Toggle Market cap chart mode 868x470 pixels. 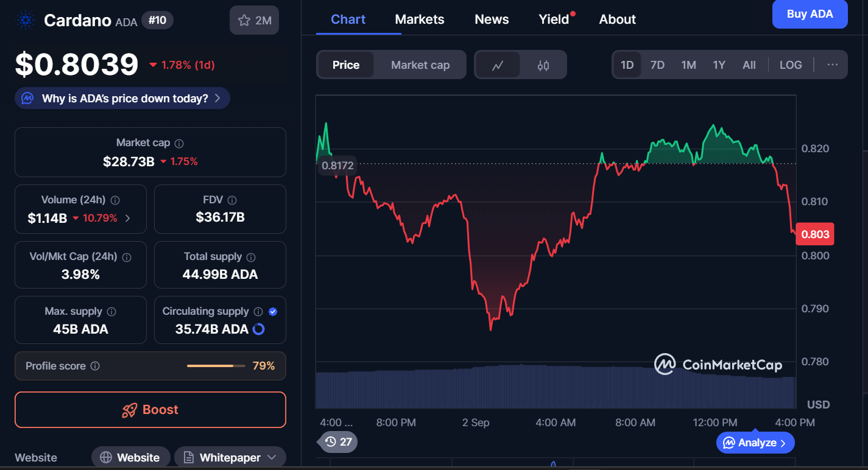(420, 65)
